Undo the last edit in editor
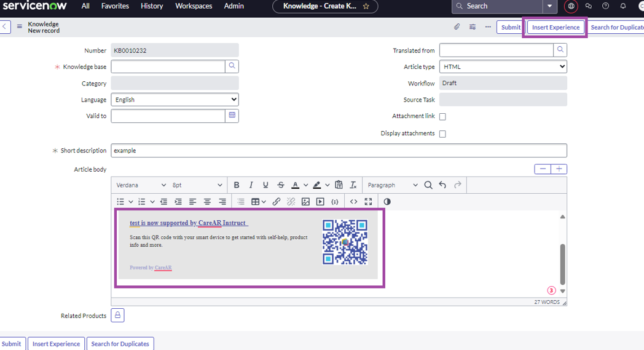The image size is (644, 350). point(442,185)
